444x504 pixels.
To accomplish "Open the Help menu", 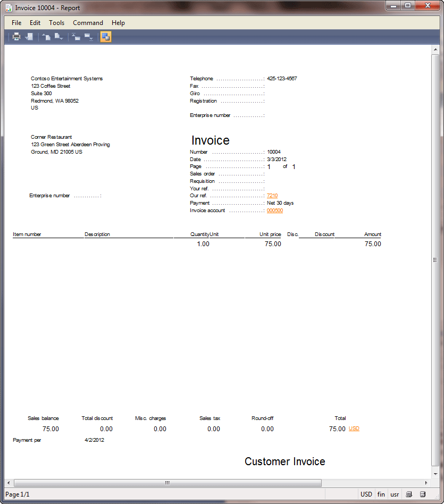I will (118, 23).
